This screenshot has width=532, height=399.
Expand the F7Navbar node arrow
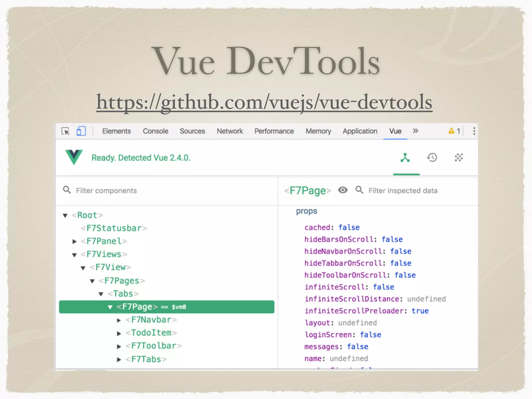119,320
